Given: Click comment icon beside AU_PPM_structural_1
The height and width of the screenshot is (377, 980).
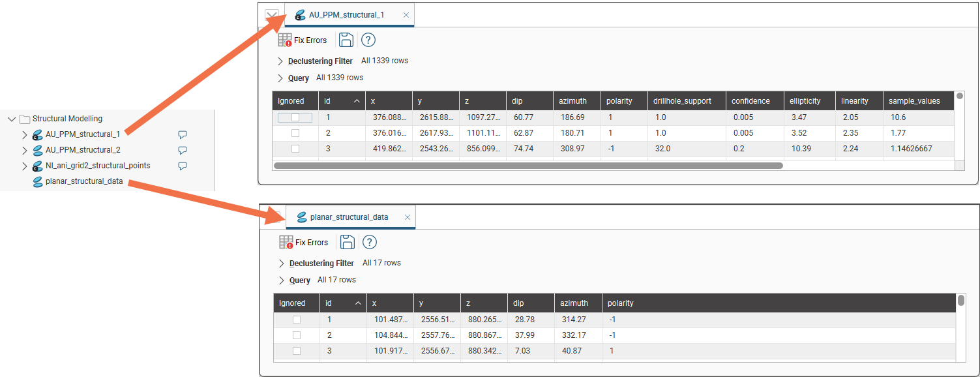Looking at the screenshot, I should click(183, 134).
